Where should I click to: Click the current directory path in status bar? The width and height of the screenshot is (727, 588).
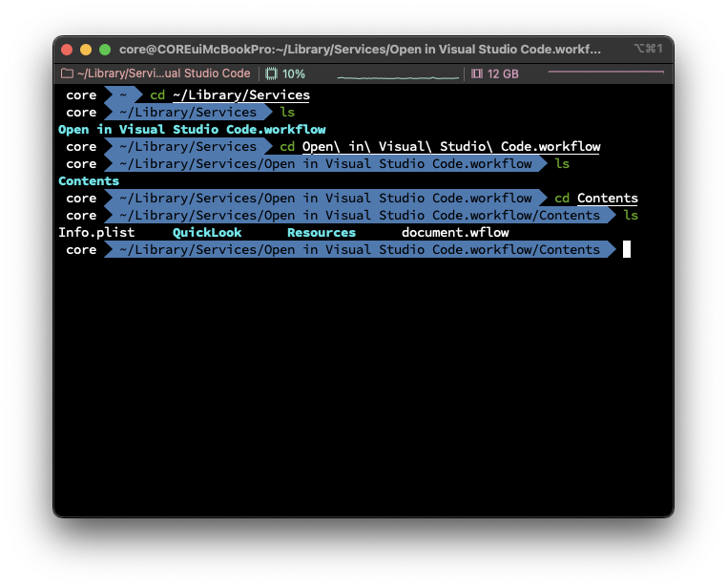point(164,73)
